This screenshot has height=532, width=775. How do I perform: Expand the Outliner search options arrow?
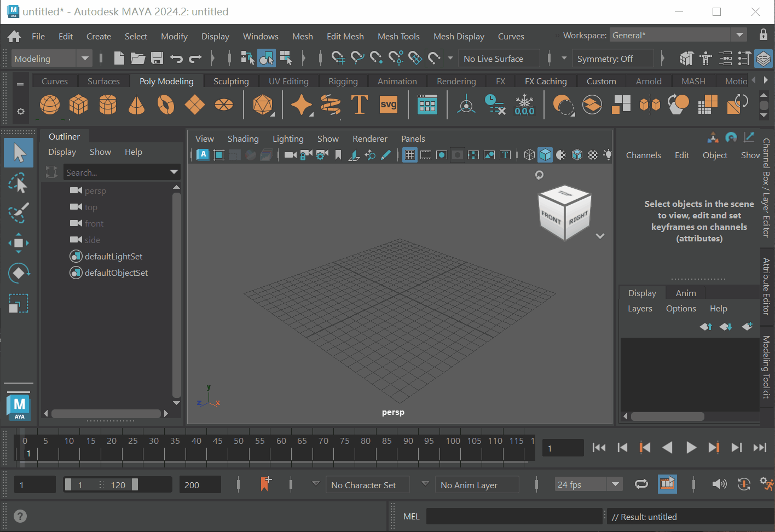coord(174,172)
